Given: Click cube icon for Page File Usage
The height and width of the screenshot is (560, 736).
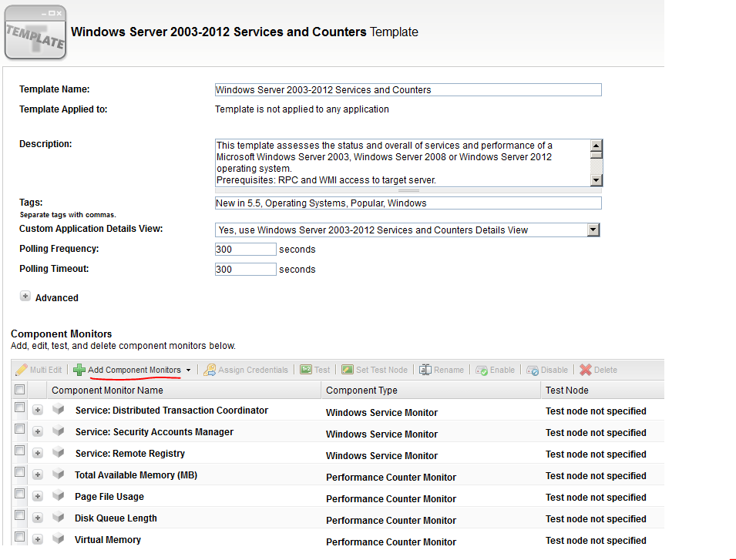Looking at the screenshot, I should coord(59,495).
